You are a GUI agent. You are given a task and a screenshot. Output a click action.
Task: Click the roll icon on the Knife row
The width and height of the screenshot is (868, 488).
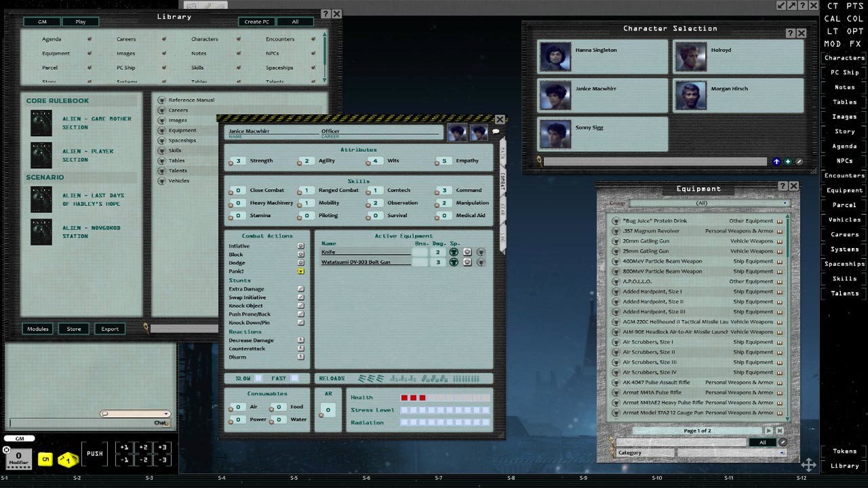(x=468, y=252)
